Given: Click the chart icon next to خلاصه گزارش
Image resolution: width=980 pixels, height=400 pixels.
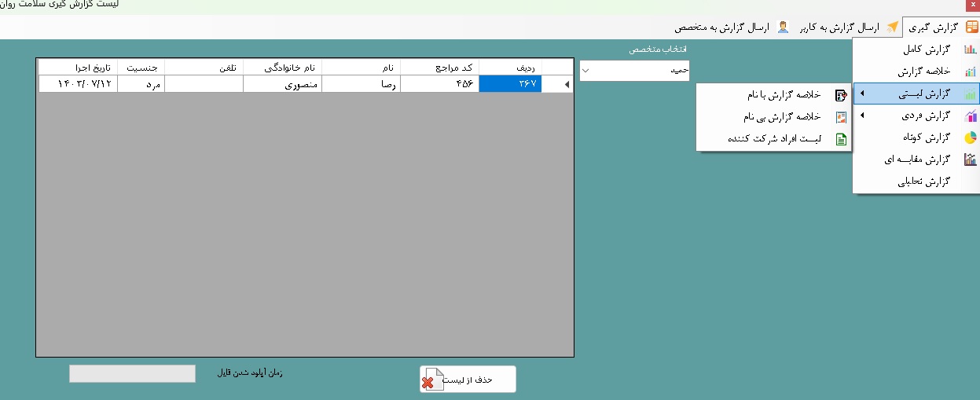Looking at the screenshot, I should 971,72.
